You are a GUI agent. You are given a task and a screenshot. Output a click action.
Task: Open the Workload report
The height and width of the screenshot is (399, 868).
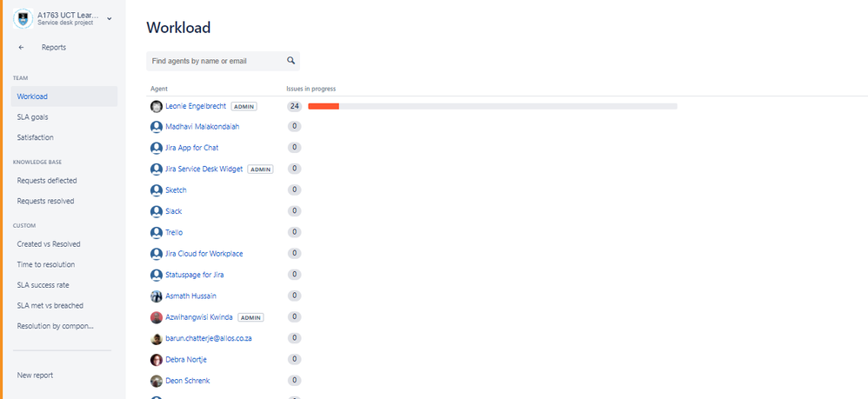(64, 96)
